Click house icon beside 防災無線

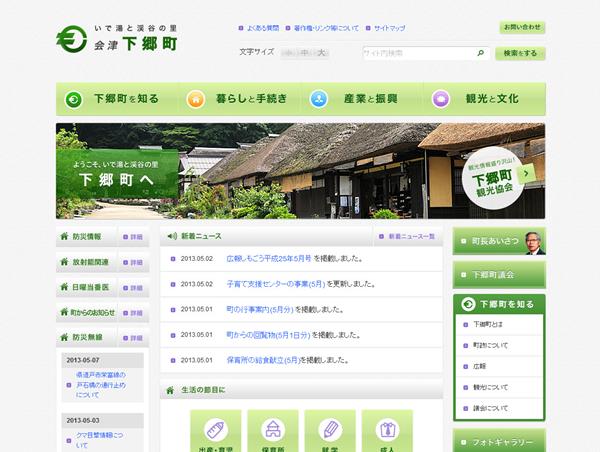coord(64,337)
